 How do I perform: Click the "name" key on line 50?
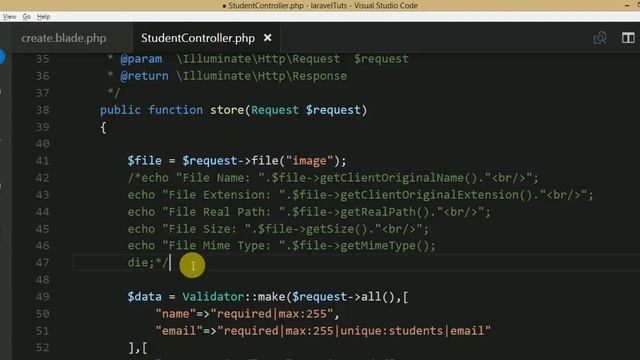(176, 314)
